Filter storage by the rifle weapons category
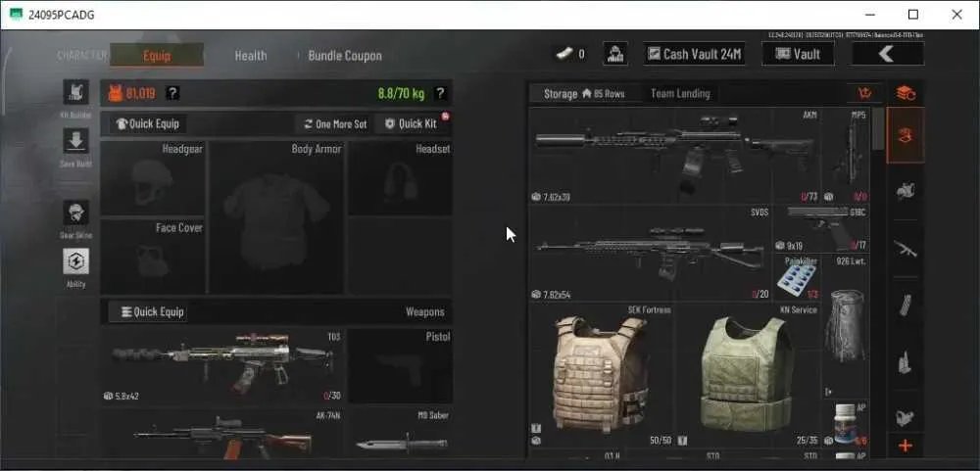 [x=906, y=249]
